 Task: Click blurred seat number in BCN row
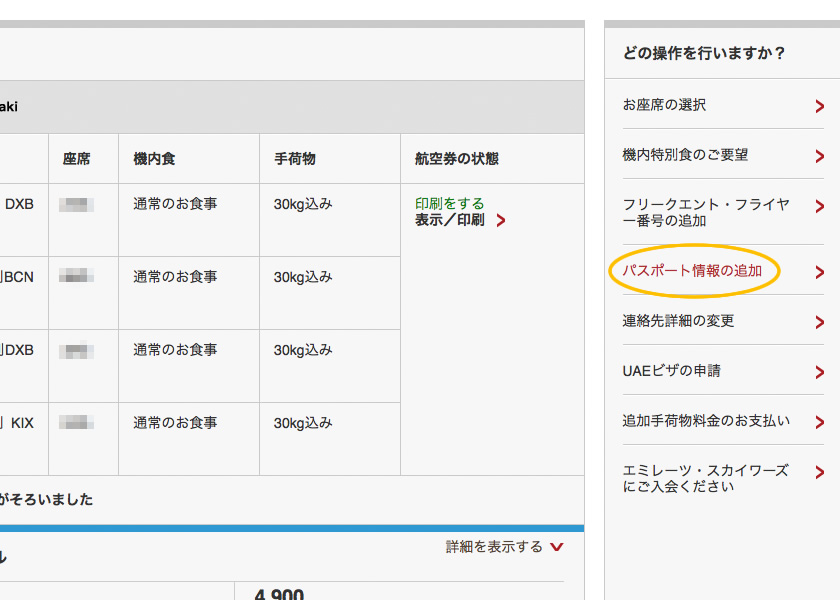click(x=77, y=276)
